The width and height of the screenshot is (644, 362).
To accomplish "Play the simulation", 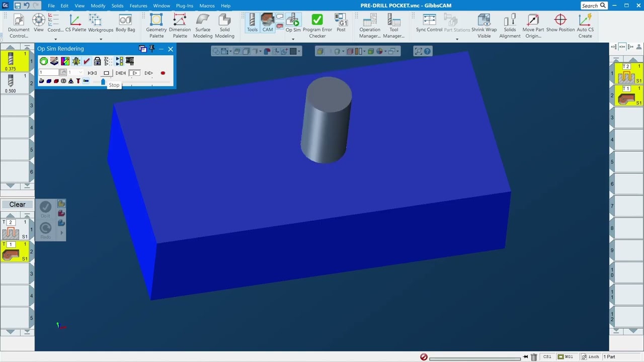I will [134, 73].
